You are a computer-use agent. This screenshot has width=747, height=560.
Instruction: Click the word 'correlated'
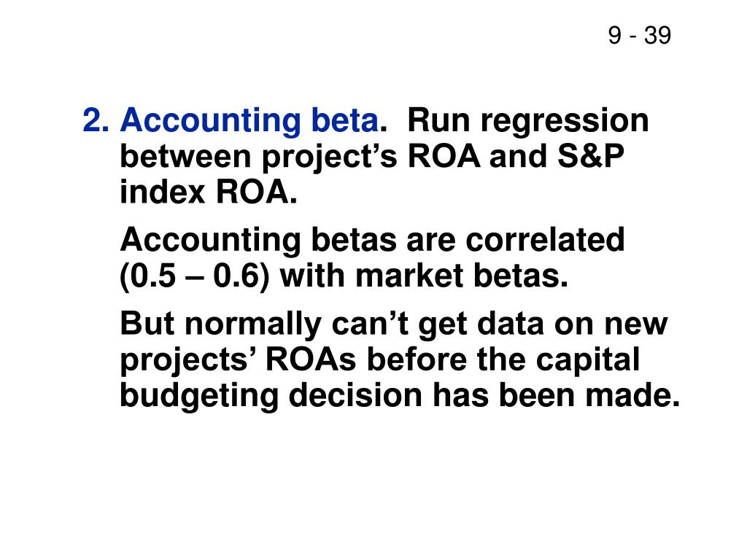[545, 239]
